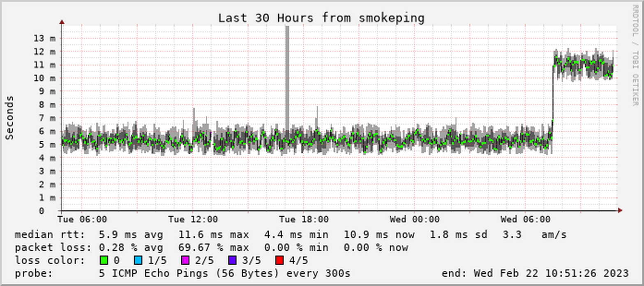Click the '1 m' y-axis label
Viewport: 644px width, 286px height.
pyautogui.click(x=48, y=197)
